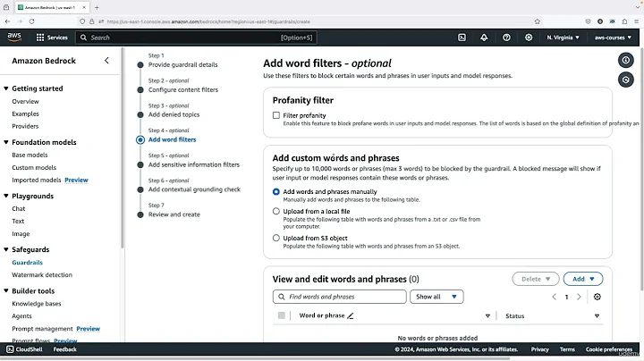Open Overview in the sidebar
Screen dimensions: 644x361
tap(25, 101)
